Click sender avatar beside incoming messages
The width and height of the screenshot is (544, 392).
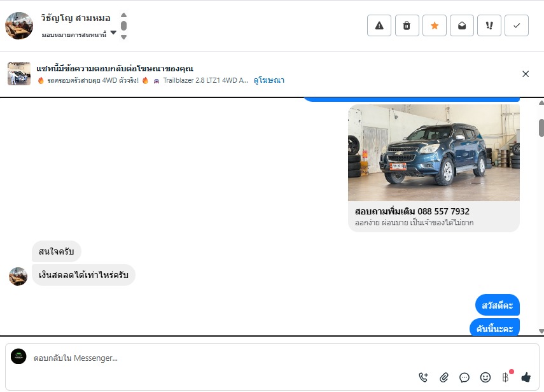pos(18,276)
